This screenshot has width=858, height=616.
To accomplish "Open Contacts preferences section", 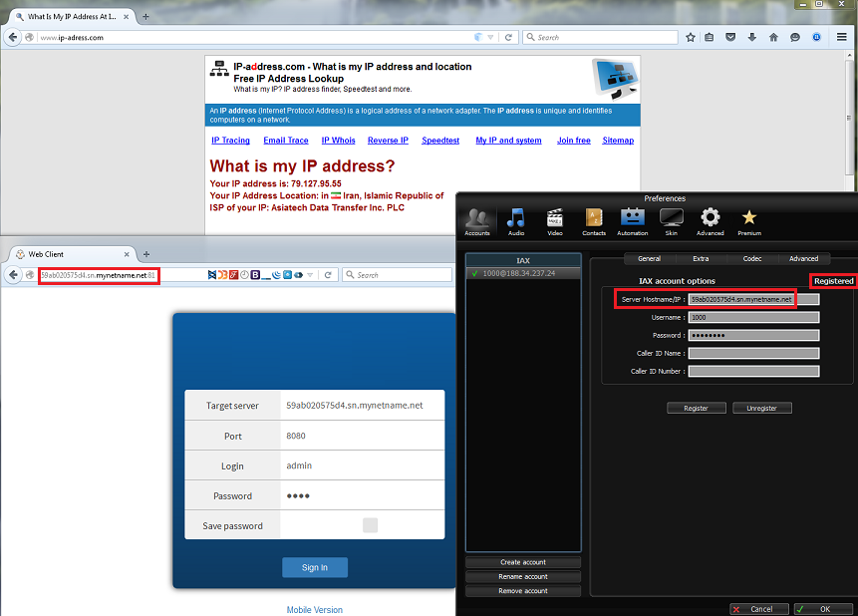I will point(594,221).
